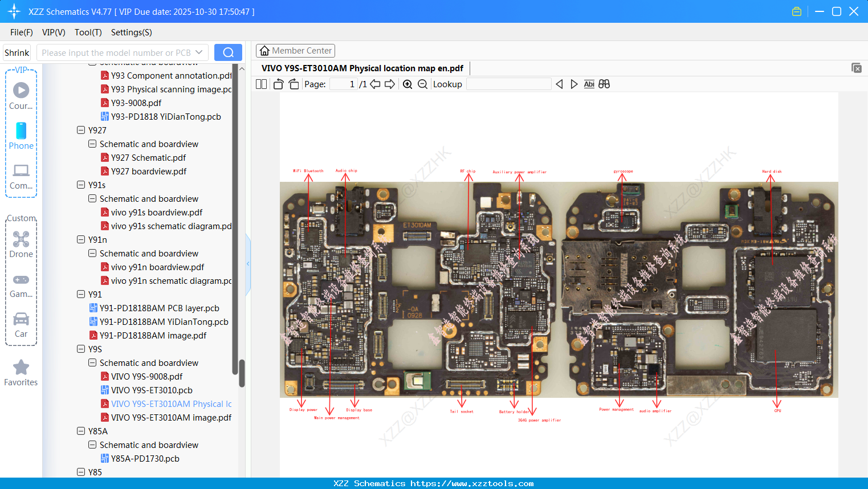Find next lookup match triangle
This screenshot has width=868, height=489.
(x=574, y=84)
